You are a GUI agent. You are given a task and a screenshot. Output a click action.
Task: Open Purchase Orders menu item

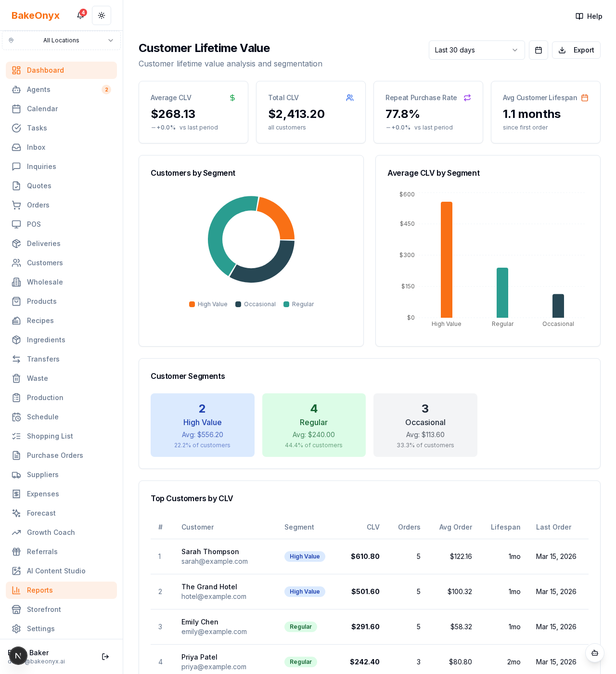(61, 455)
